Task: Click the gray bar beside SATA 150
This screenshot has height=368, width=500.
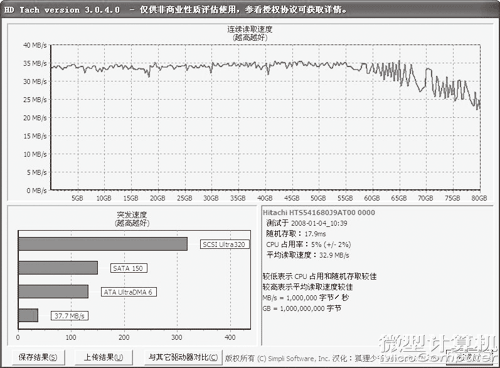Action: pyautogui.click(x=58, y=268)
